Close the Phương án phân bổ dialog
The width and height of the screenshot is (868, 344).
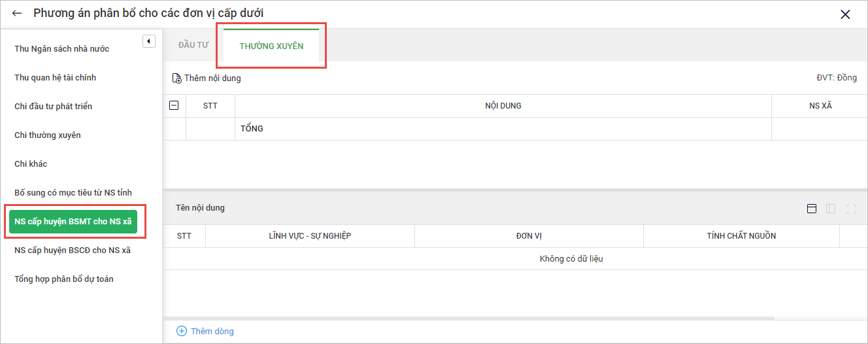click(845, 14)
